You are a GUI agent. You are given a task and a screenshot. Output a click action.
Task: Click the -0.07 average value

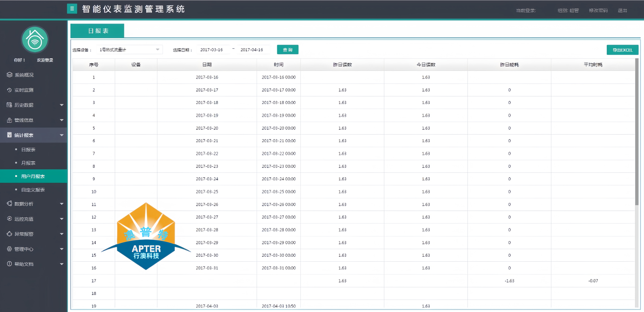(x=593, y=281)
